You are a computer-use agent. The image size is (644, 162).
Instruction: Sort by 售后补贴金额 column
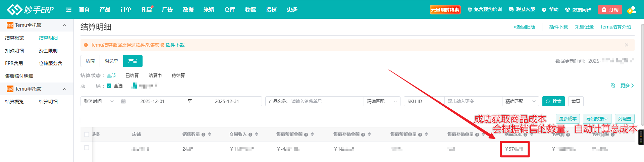coord(369,134)
